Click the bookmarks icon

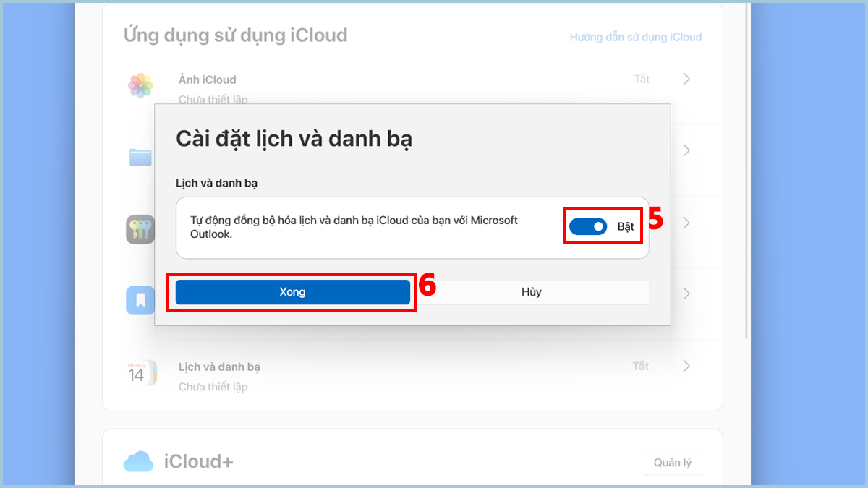[x=140, y=300]
